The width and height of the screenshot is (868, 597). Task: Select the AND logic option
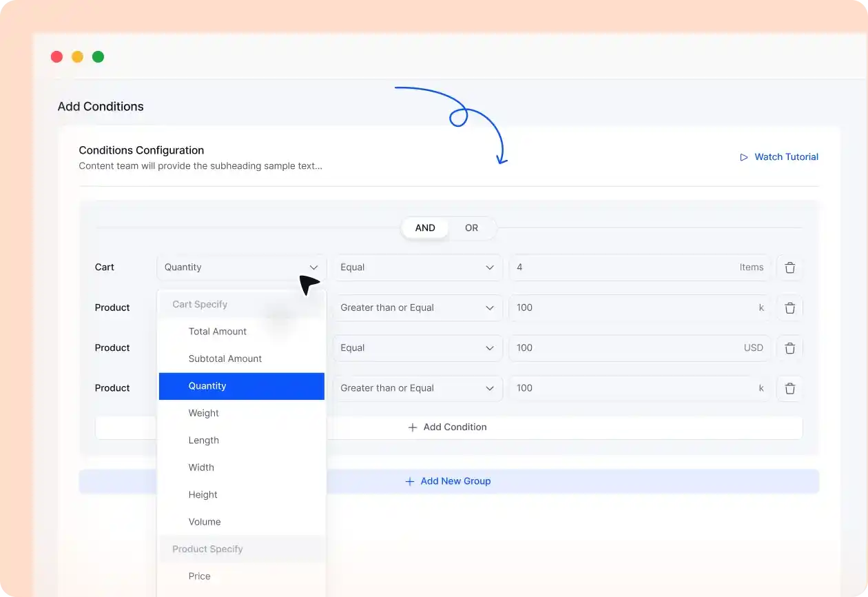(x=425, y=227)
